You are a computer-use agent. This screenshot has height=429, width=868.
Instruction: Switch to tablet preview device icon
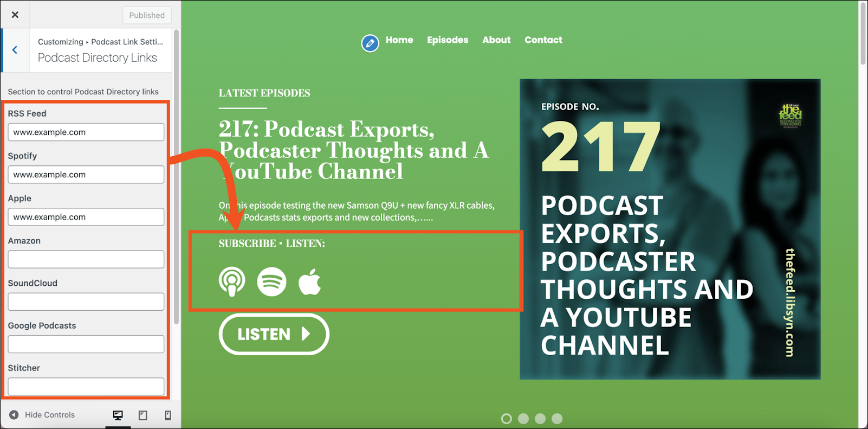tap(143, 415)
